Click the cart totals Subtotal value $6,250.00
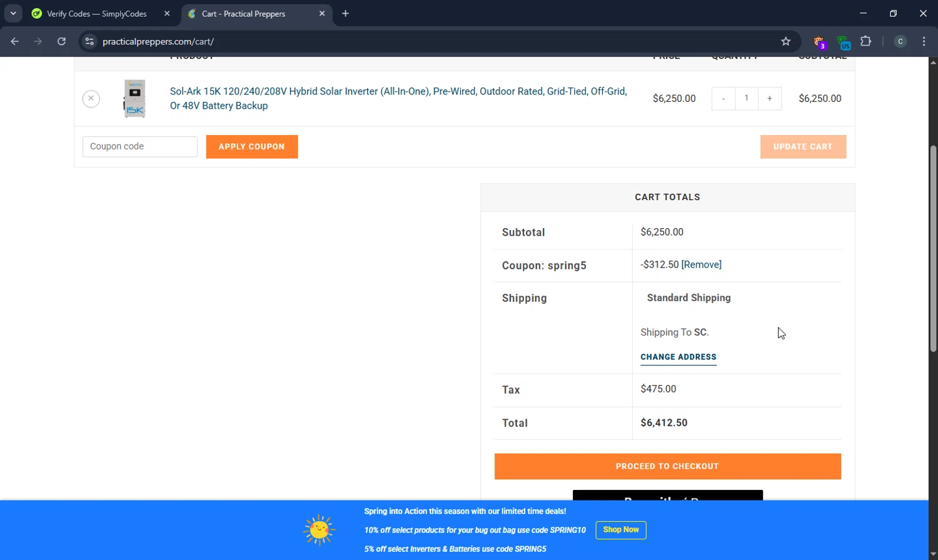The height and width of the screenshot is (560, 938). click(662, 232)
